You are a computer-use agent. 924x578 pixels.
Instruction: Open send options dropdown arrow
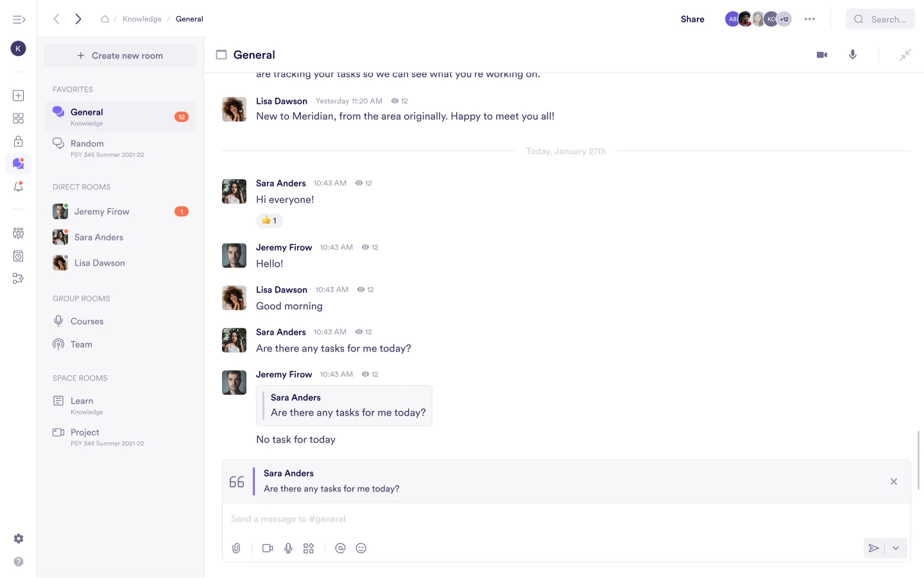pyautogui.click(x=896, y=548)
